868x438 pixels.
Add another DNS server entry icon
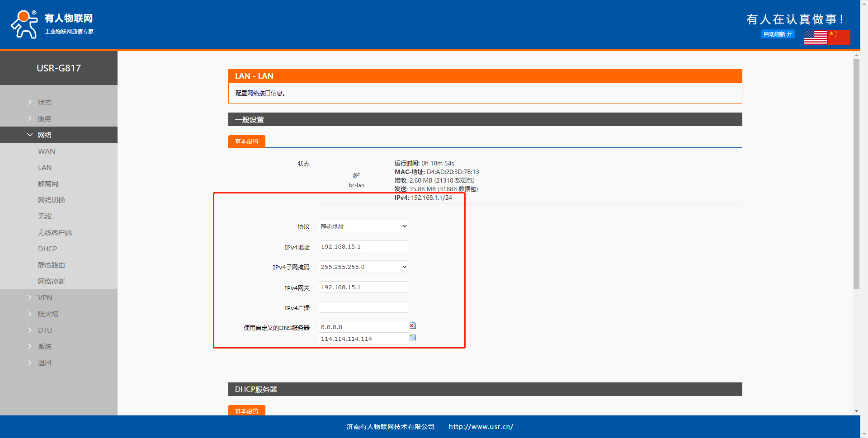pyautogui.click(x=412, y=337)
